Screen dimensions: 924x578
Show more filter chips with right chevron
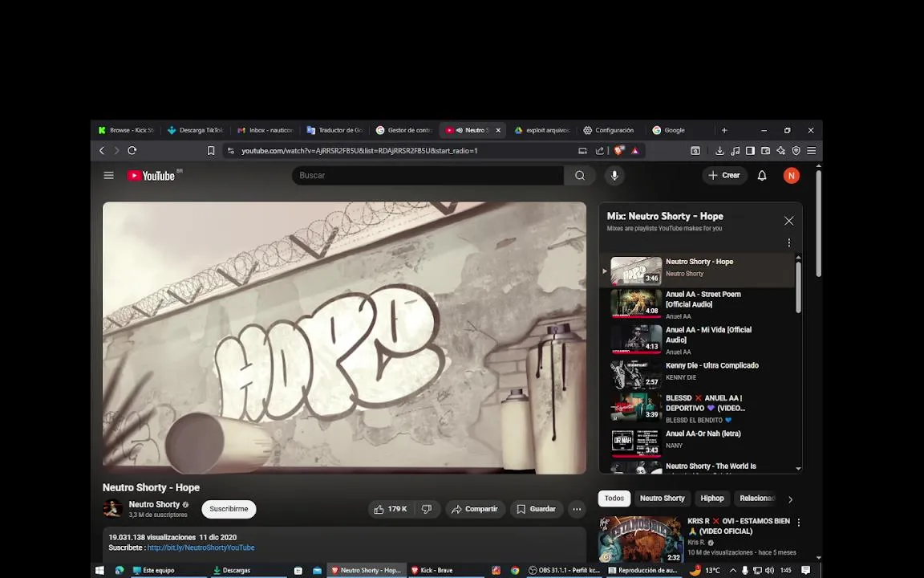click(x=790, y=499)
